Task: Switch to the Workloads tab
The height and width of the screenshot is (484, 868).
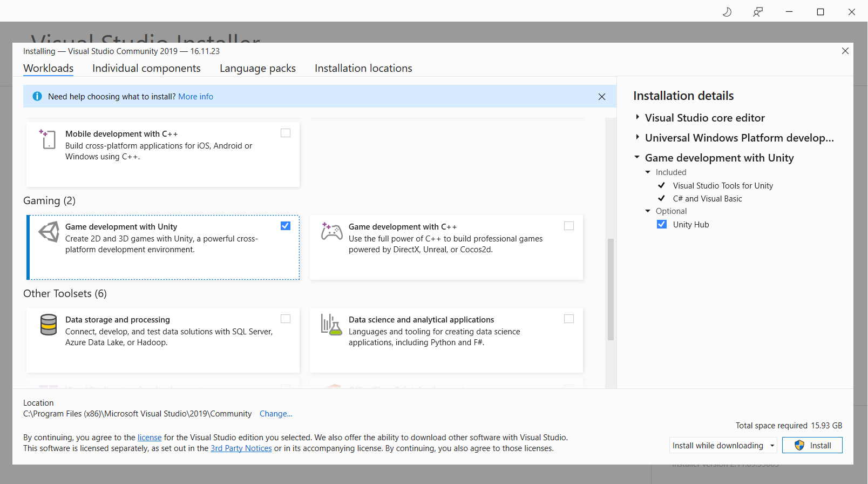Action: [x=49, y=69]
